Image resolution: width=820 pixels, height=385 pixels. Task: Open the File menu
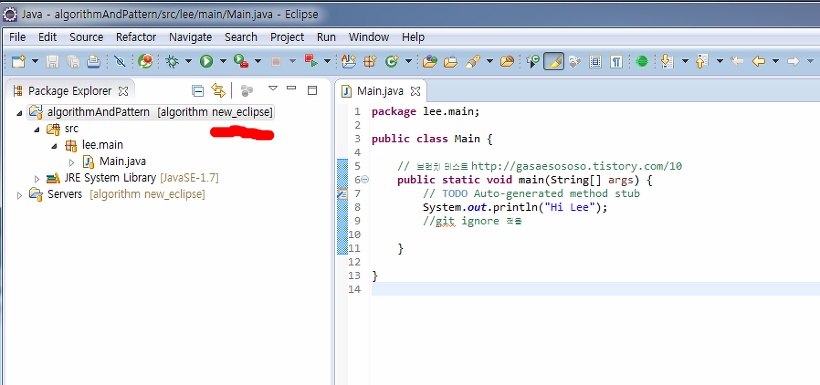tap(17, 37)
